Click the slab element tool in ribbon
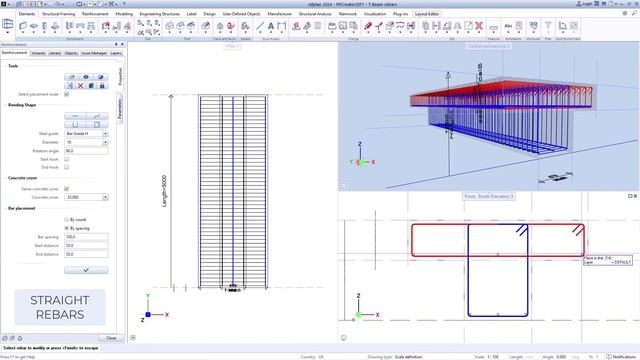 click(x=34, y=26)
